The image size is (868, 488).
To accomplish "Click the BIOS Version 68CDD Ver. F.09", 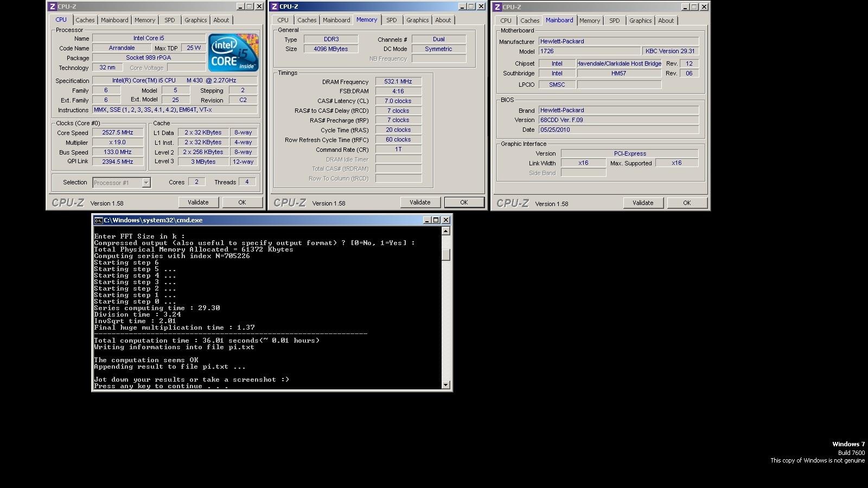I will pyautogui.click(x=618, y=120).
